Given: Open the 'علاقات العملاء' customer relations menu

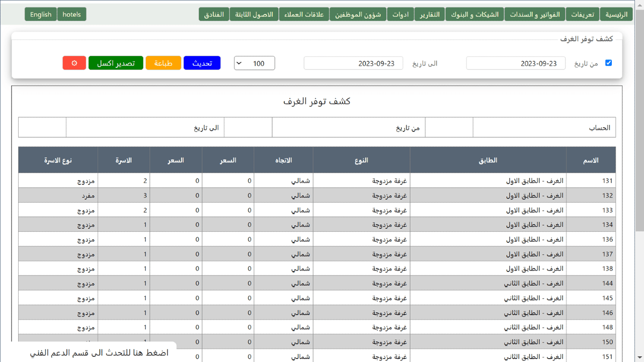Looking at the screenshot, I should (x=304, y=15).
